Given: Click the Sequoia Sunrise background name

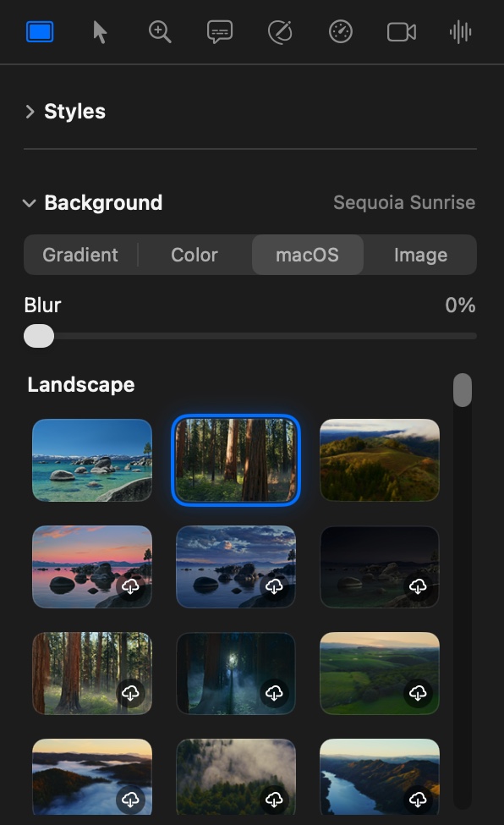Looking at the screenshot, I should click(x=404, y=202).
